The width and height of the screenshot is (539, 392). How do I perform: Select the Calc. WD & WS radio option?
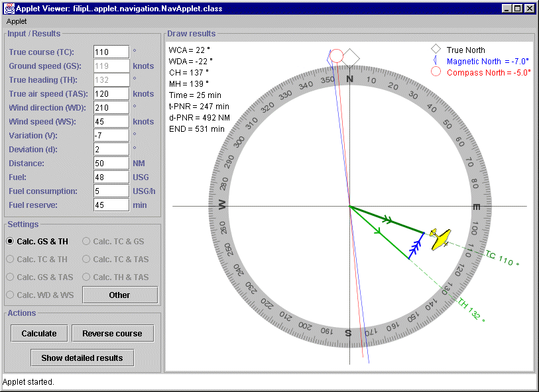(x=10, y=295)
